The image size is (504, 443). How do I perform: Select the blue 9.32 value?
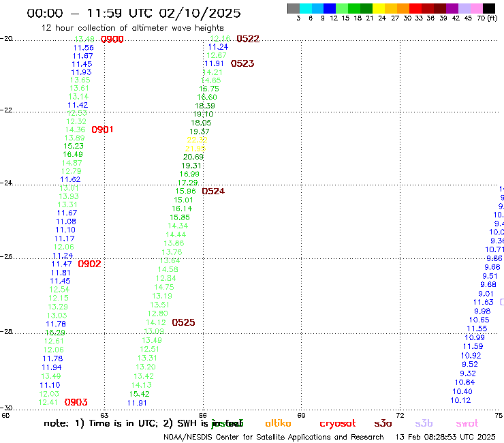pos(468,373)
